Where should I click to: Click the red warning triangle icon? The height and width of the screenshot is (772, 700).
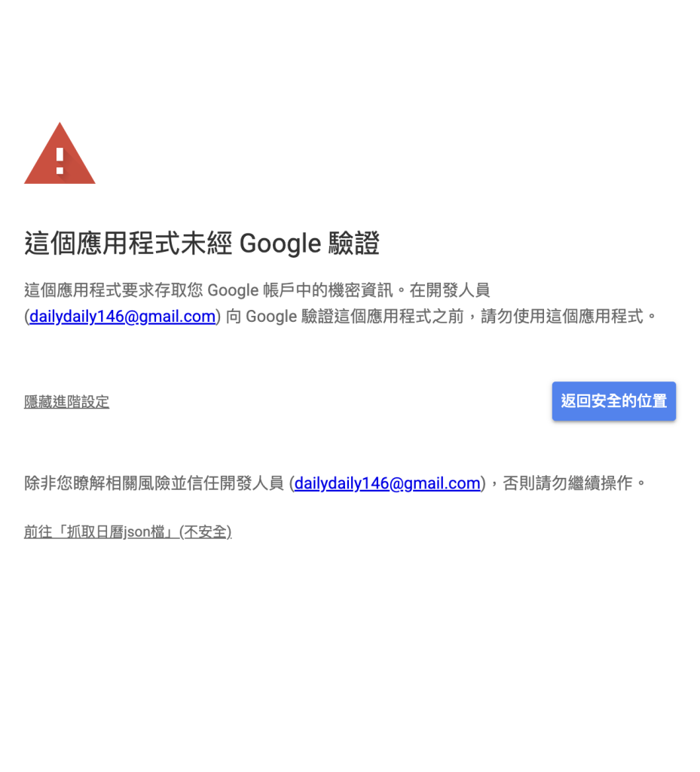[60, 154]
